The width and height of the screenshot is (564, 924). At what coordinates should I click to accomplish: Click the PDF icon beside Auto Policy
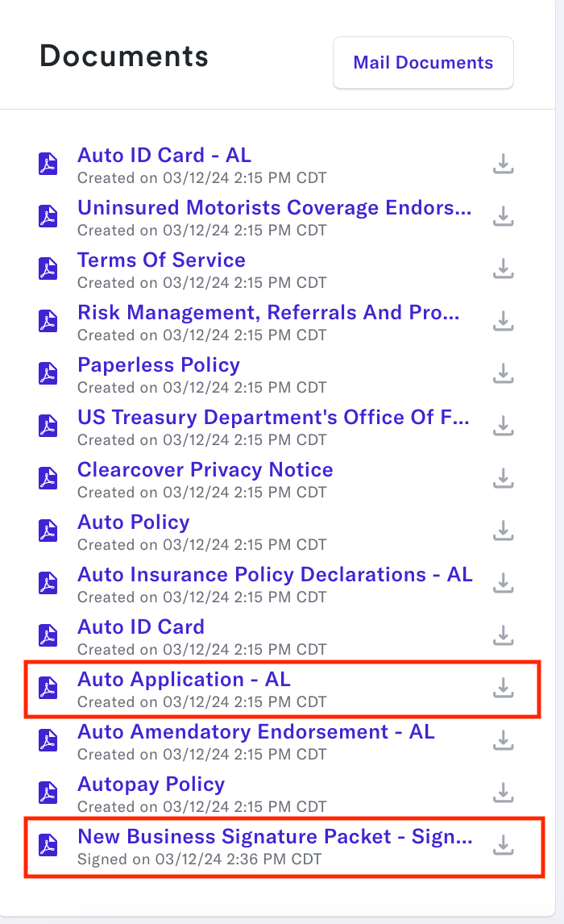pyautogui.click(x=48, y=531)
